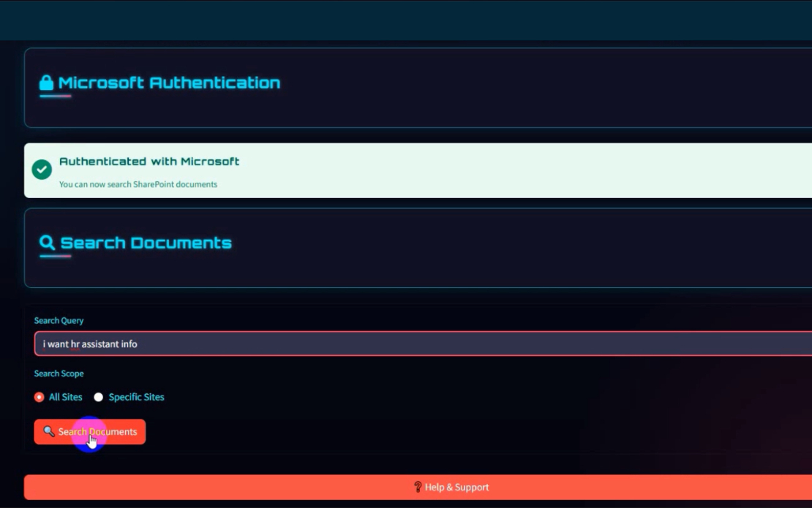Click the Search Documents section heading

pos(146,243)
